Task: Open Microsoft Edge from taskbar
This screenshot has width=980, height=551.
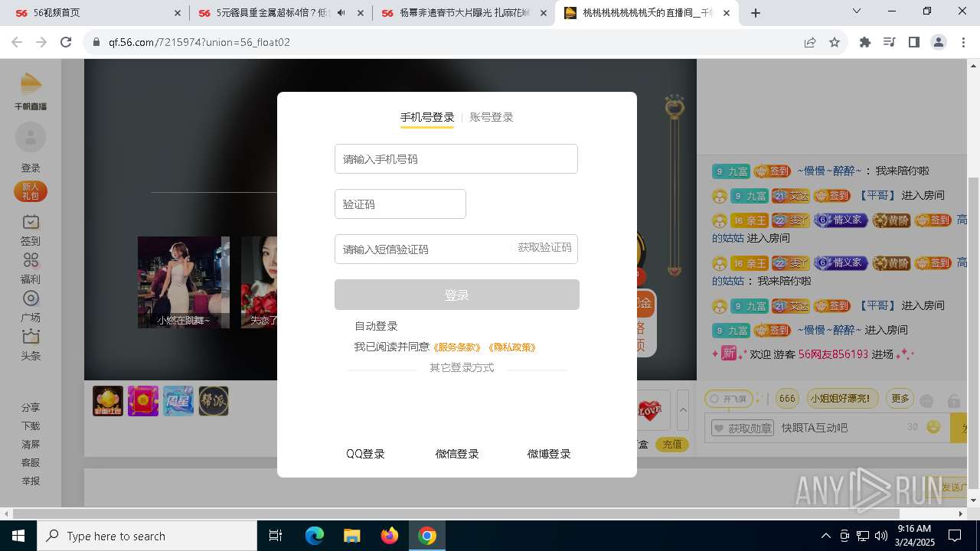Action: [315, 536]
